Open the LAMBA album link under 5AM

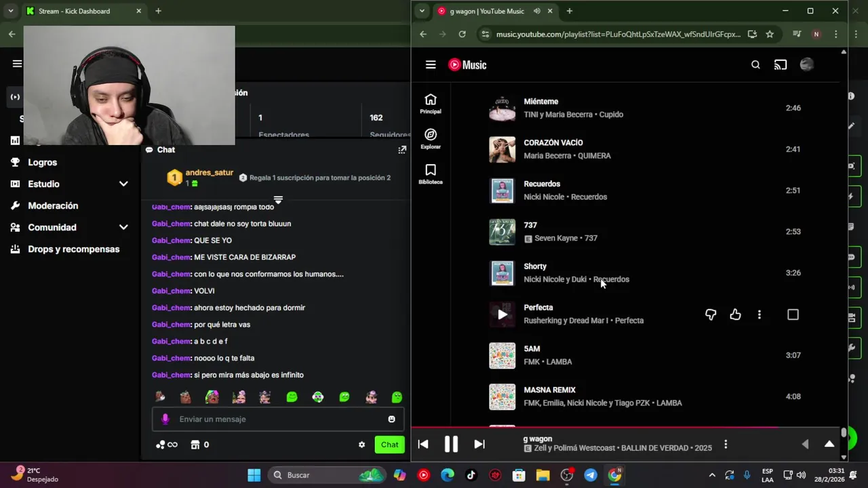[559, 362]
